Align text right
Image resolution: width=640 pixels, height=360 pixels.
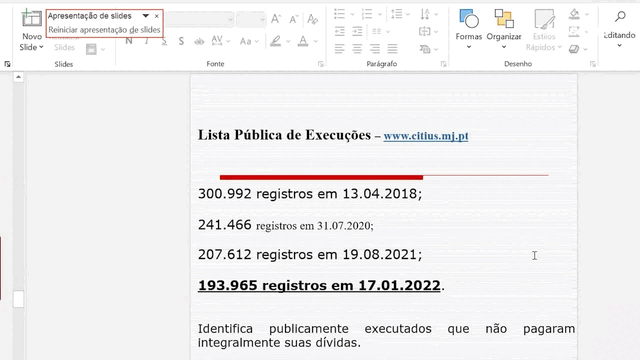[375, 49]
